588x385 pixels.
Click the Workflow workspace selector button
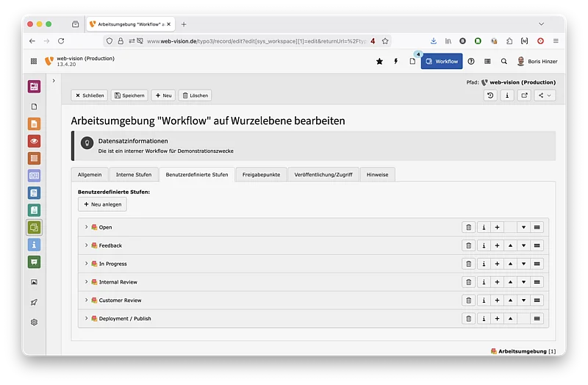442,61
